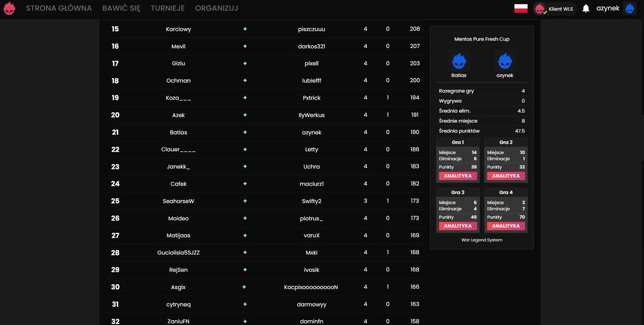Click the plus icon in Asgix row
The height and width of the screenshot is (325, 644).
245,287
